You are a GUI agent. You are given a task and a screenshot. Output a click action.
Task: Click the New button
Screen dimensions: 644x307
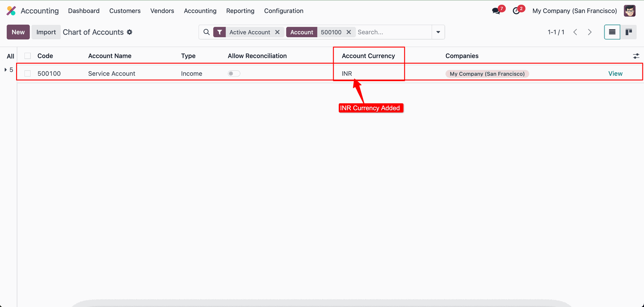(18, 32)
